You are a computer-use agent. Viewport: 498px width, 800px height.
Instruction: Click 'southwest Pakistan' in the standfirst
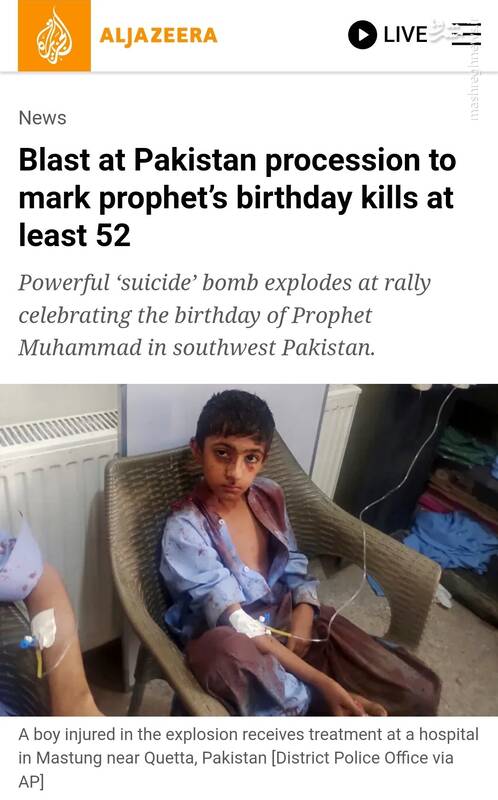[274, 348]
